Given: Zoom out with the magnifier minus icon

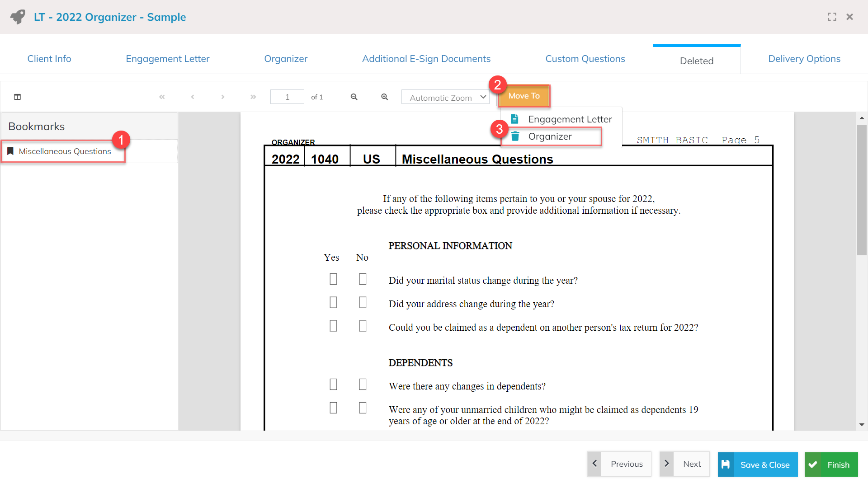Looking at the screenshot, I should [354, 97].
